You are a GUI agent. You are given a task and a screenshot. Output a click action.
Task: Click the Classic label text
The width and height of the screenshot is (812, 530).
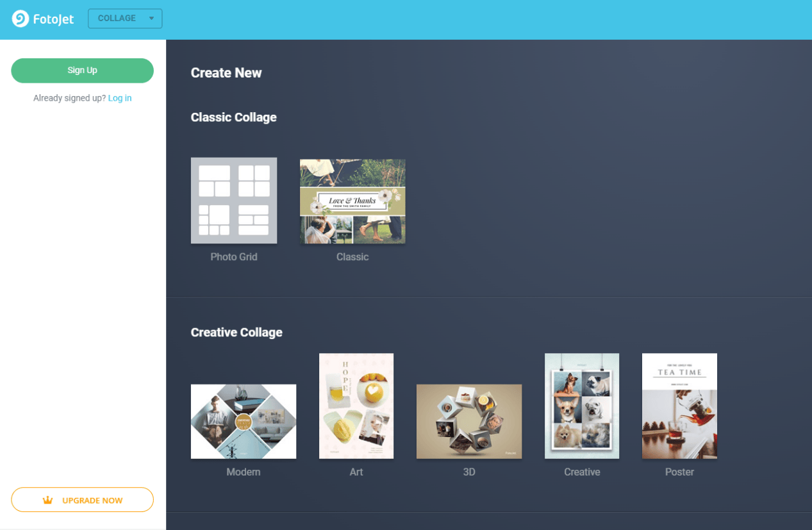352,257
